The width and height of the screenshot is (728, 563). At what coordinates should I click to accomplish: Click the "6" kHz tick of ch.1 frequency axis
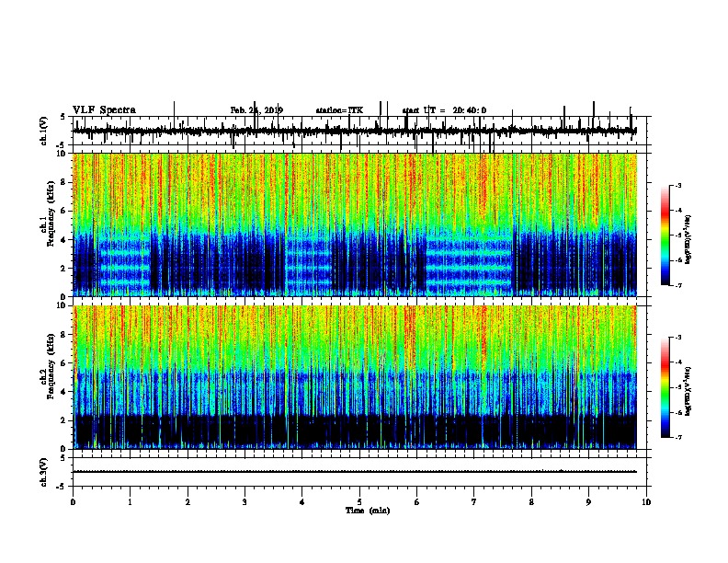coord(64,211)
